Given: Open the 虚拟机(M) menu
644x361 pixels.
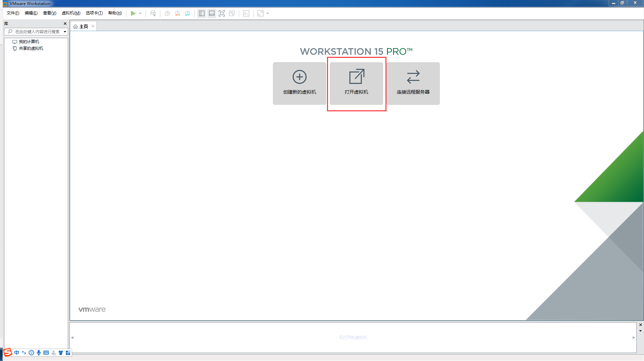Looking at the screenshot, I should (x=71, y=13).
